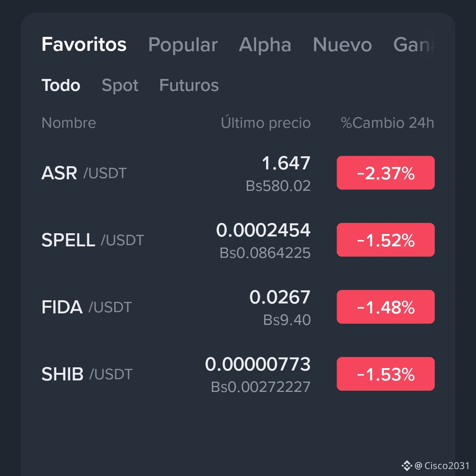This screenshot has height=476, width=476.
Task: Open the Alpha market tab
Action: pyautogui.click(x=265, y=45)
